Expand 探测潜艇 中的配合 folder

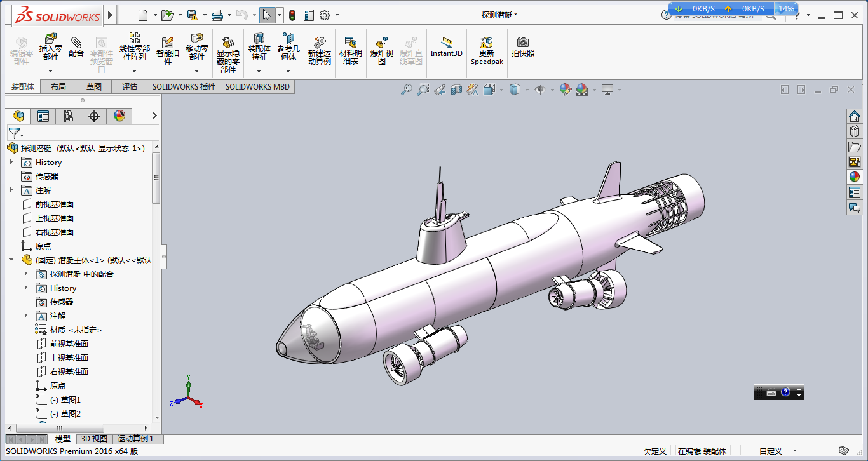pyautogui.click(x=26, y=274)
